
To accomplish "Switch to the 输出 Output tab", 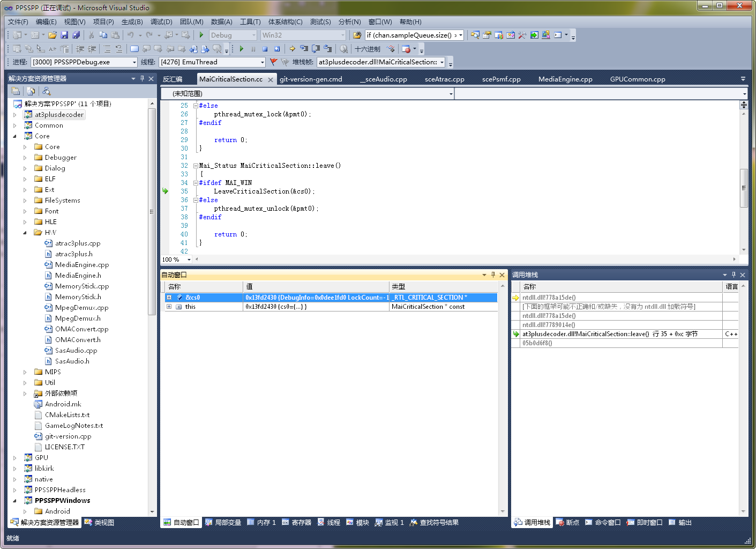I will click(680, 523).
